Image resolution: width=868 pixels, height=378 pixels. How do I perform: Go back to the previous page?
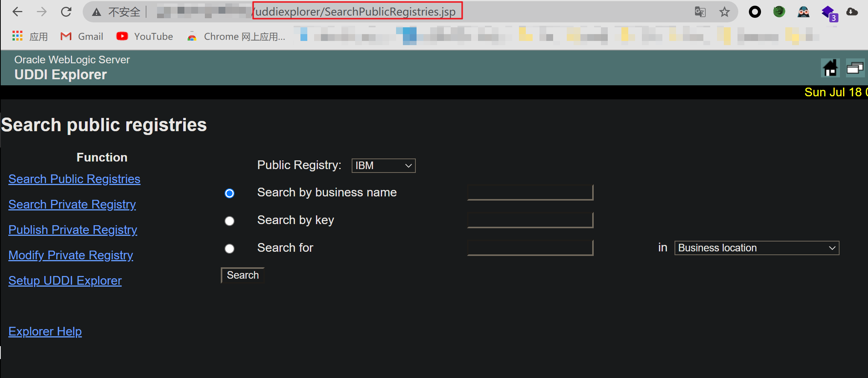pyautogui.click(x=17, y=12)
